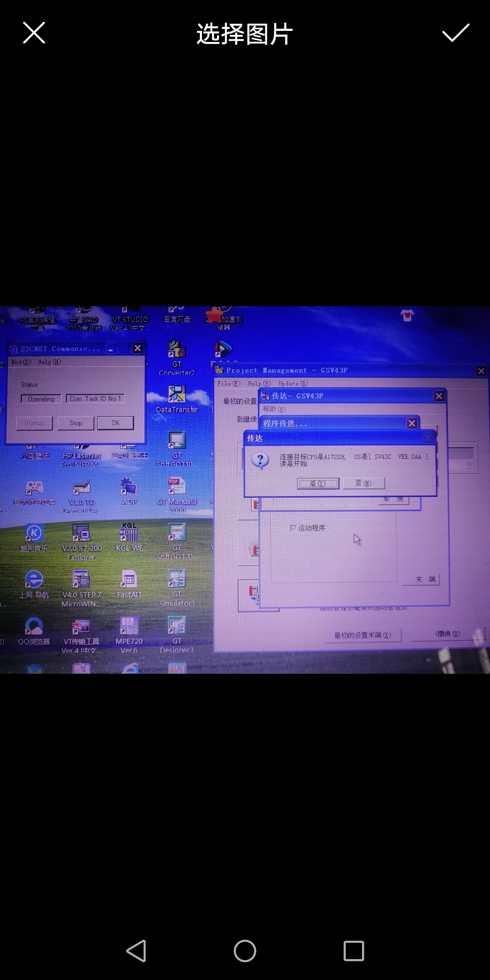This screenshot has height=980, width=490.
Task: Click 否(N) in the 传达 dialog
Action: click(x=363, y=483)
